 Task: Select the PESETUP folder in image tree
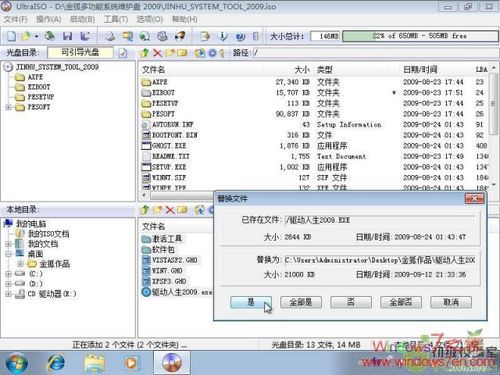click(x=41, y=97)
